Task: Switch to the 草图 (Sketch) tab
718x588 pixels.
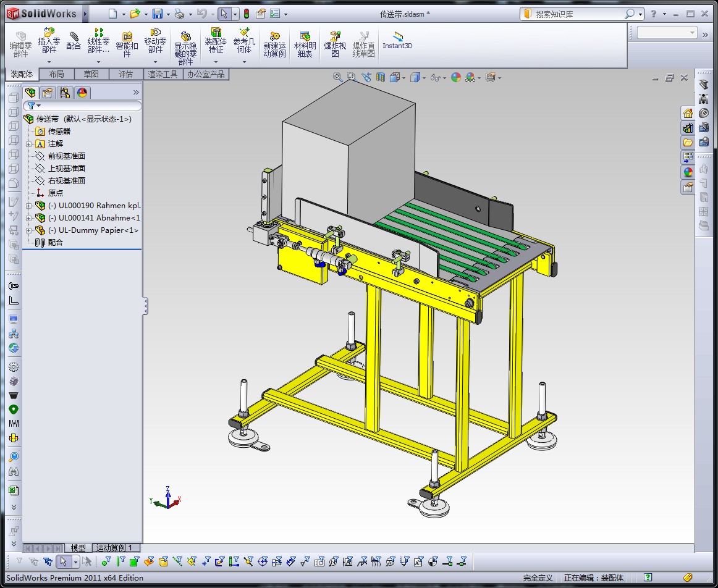Action: click(91, 74)
